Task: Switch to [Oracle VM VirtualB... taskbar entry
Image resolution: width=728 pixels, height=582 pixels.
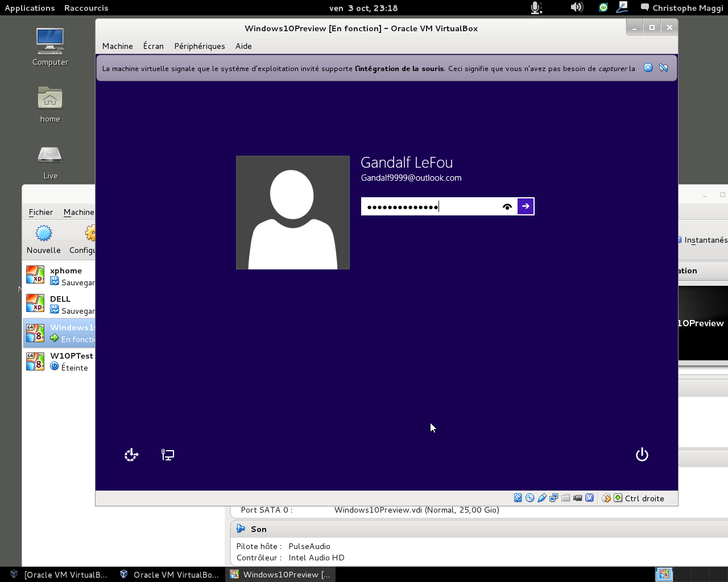Action: tap(59, 575)
